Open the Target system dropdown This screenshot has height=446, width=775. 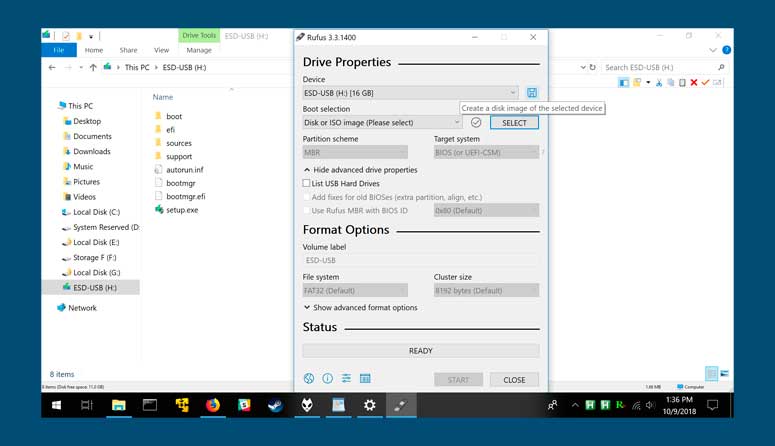pyautogui.click(x=486, y=152)
